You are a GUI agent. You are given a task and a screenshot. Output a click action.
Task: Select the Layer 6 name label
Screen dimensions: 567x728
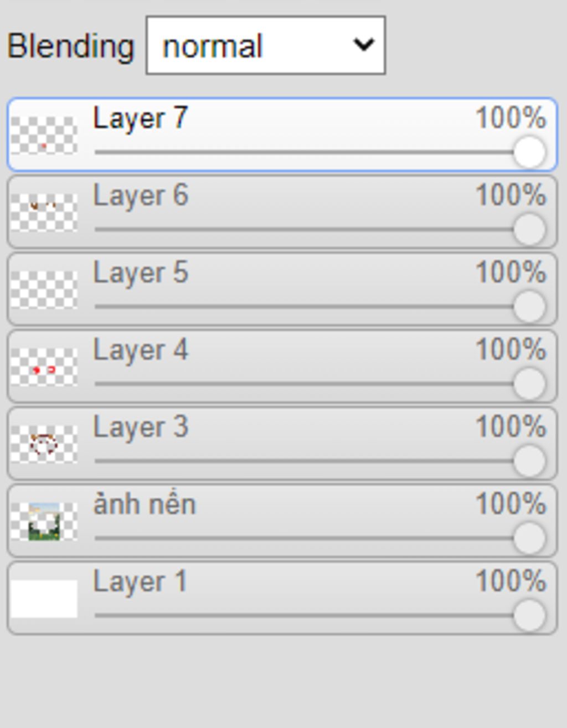(x=141, y=196)
